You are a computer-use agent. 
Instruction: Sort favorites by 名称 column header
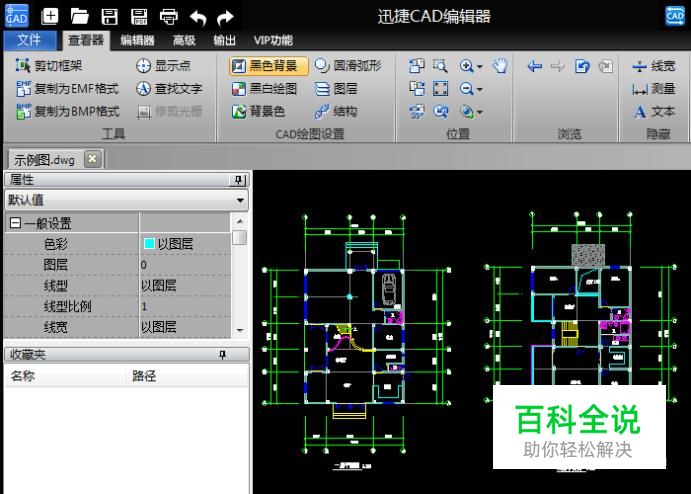[65, 376]
